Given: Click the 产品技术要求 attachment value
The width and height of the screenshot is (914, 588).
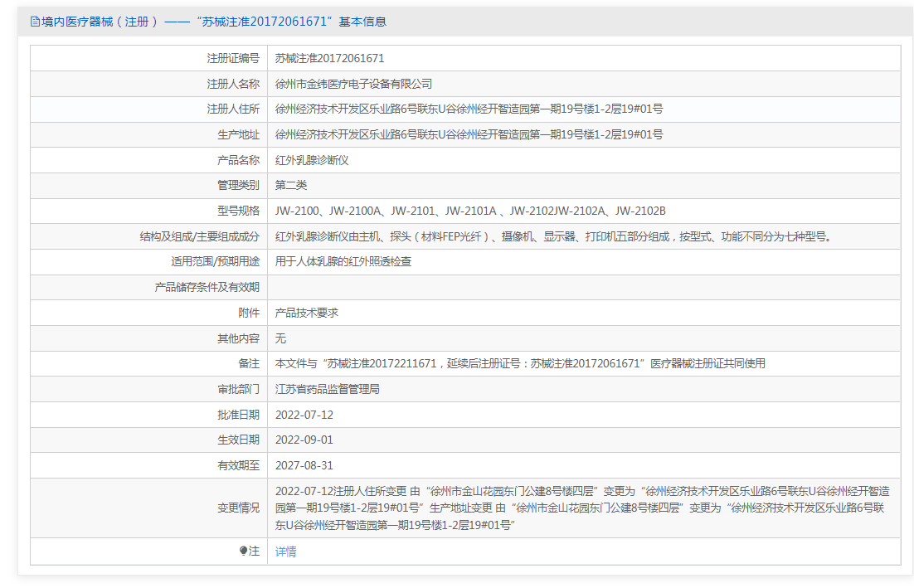Looking at the screenshot, I should 306,313.
